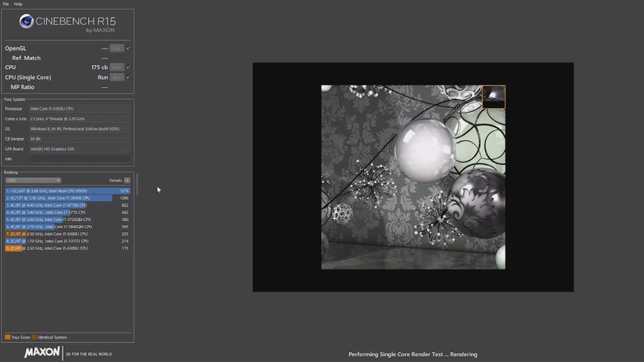Image resolution: width=644 pixels, height=362 pixels.
Task: Toggle the CPU test checkmark
Action: [129, 67]
